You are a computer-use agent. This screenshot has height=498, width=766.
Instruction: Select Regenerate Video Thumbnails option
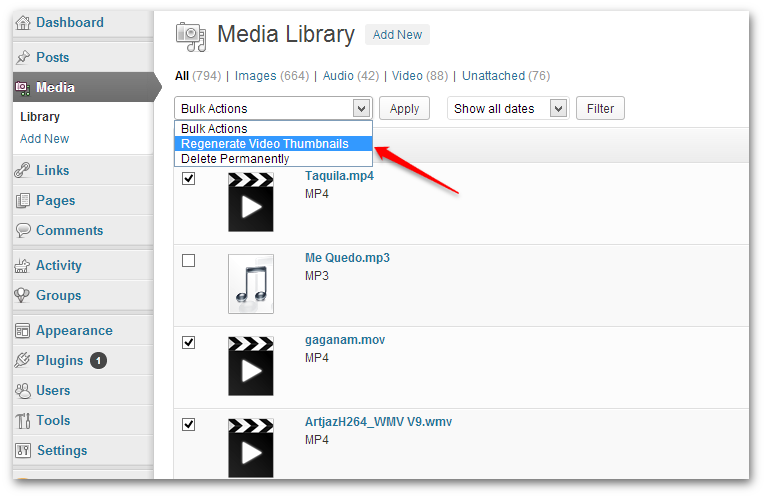[x=274, y=144]
